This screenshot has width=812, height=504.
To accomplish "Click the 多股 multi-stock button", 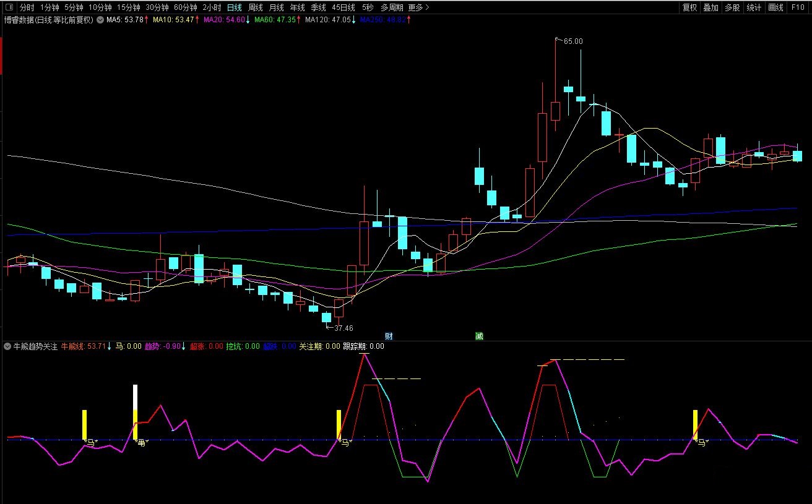I will 732,7.
